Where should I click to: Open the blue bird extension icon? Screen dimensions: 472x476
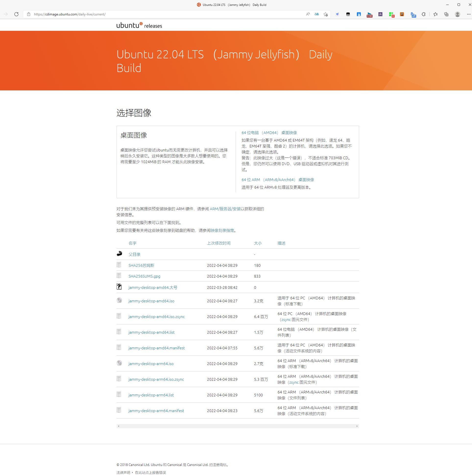point(337,14)
